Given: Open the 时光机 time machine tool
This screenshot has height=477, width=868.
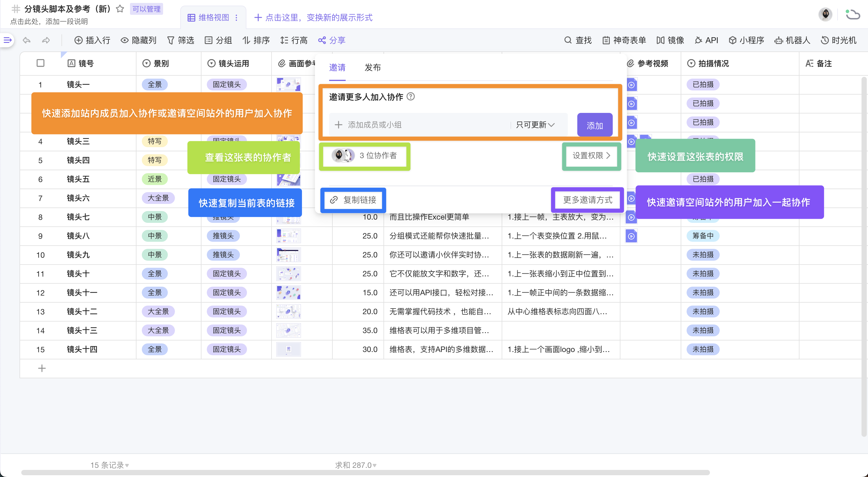Looking at the screenshot, I should [838, 40].
